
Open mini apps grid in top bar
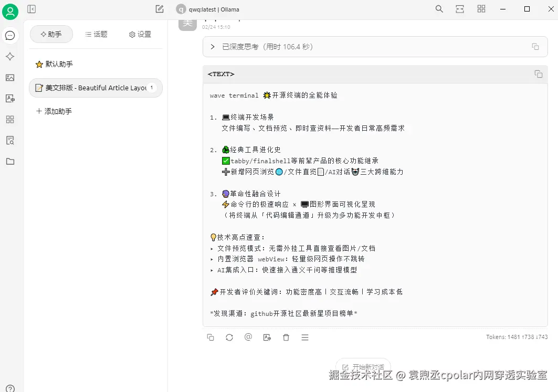click(x=481, y=9)
